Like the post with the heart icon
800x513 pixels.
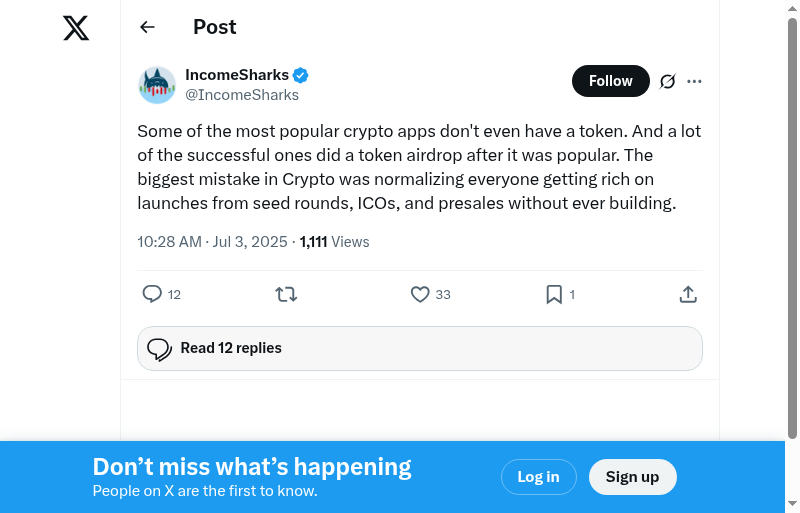420,294
